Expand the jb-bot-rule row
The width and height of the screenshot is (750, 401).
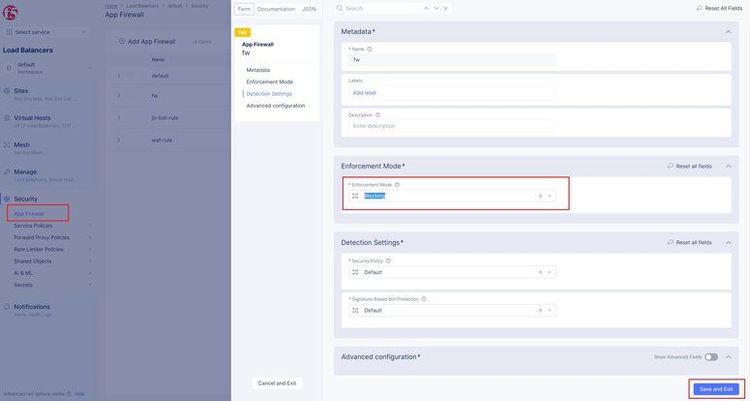coord(119,118)
